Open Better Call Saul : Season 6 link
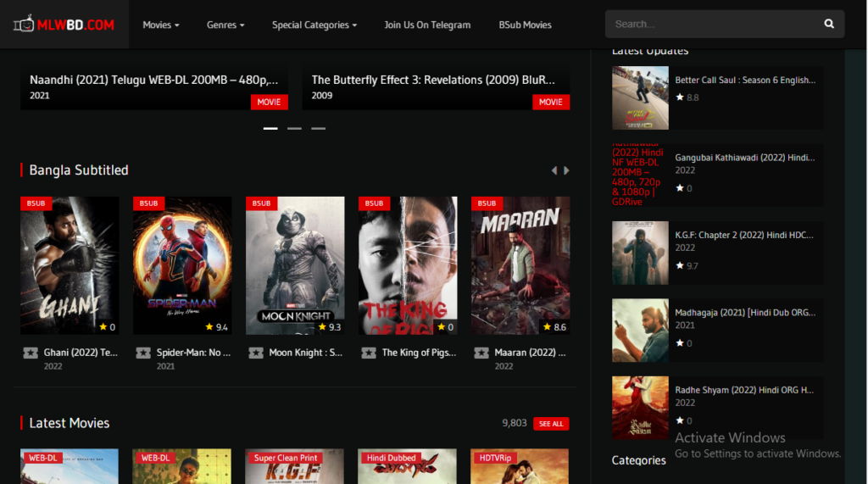This screenshot has height=484, width=868. pos(745,81)
